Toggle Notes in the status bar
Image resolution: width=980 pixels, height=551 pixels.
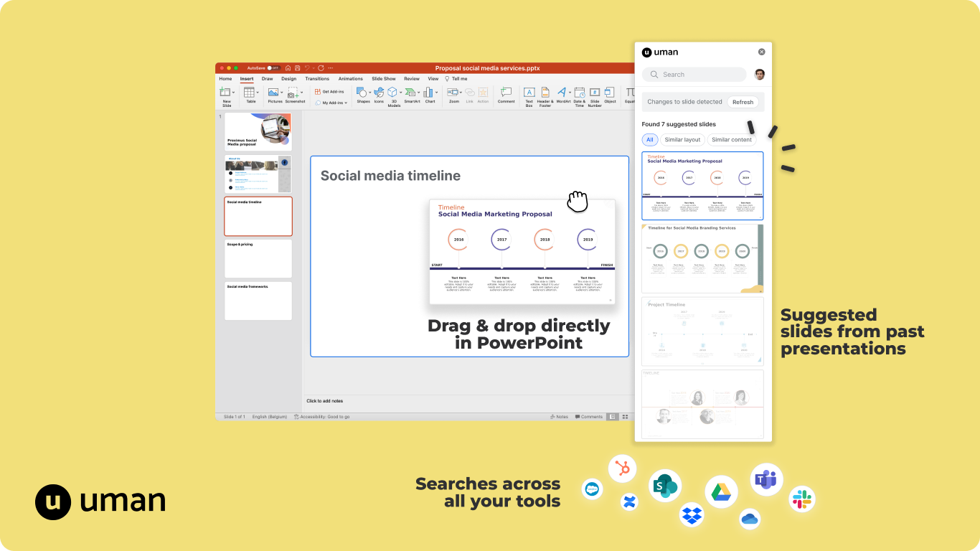point(560,417)
